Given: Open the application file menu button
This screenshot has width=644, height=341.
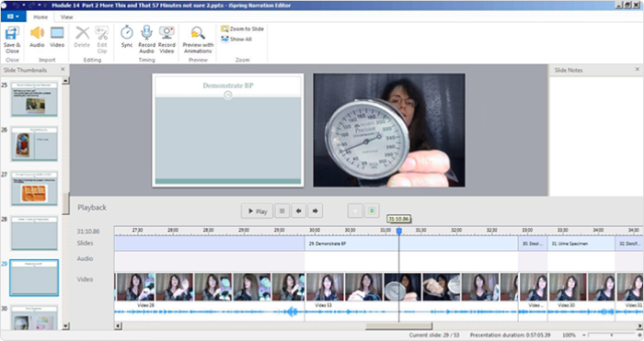Looking at the screenshot, I should pyautogui.click(x=13, y=17).
